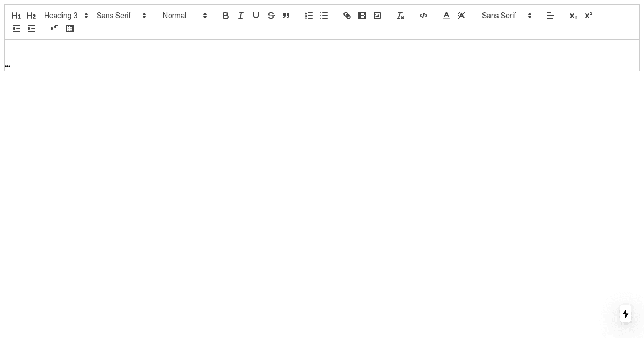Click the insert image icon
This screenshot has height=338, width=644.
click(377, 16)
